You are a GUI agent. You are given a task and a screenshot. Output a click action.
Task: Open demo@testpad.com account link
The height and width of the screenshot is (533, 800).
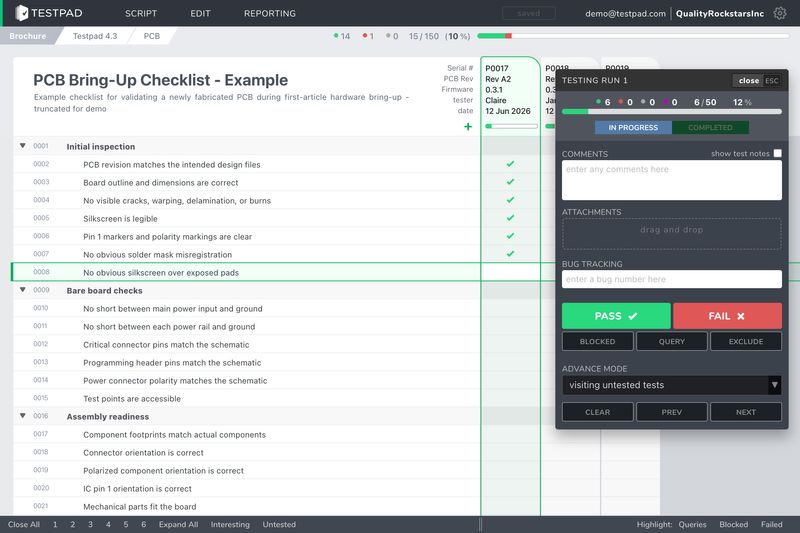pyautogui.click(x=626, y=14)
